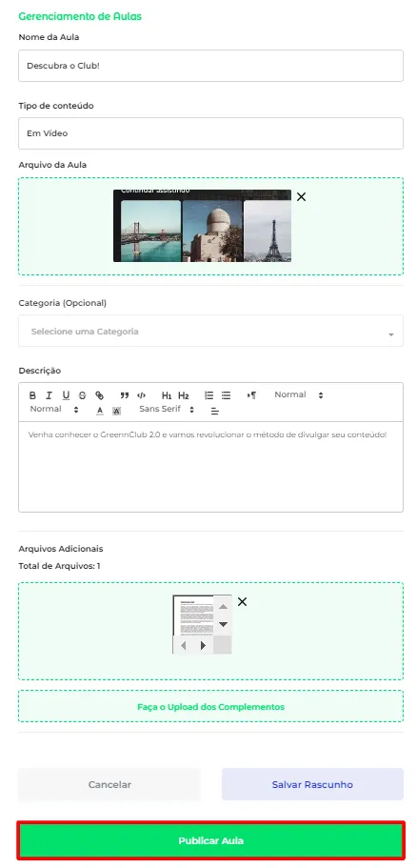This screenshot has height=868, width=417.
Task: Click the Gerenciamento de Aulas heading
Action: pyautogui.click(x=80, y=16)
